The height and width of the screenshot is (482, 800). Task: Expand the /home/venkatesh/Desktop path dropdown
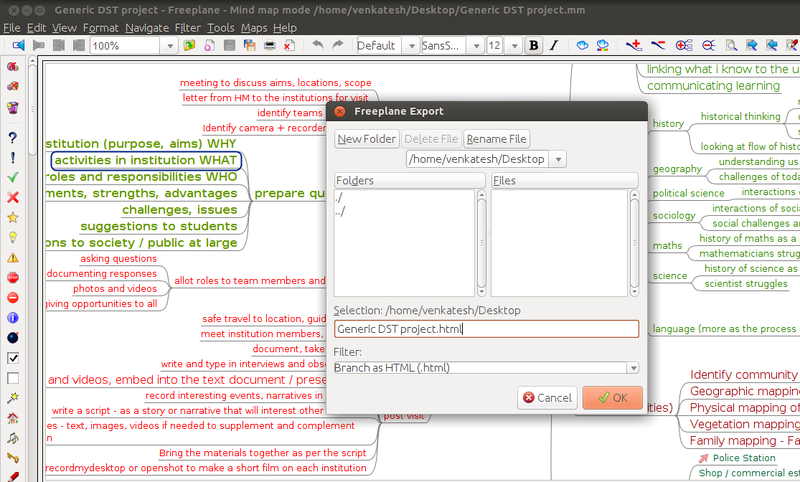click(558, 159)
